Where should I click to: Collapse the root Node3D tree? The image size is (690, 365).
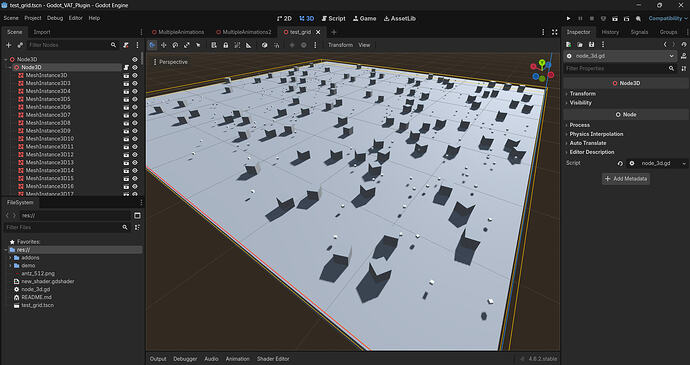tap(6, 59)
